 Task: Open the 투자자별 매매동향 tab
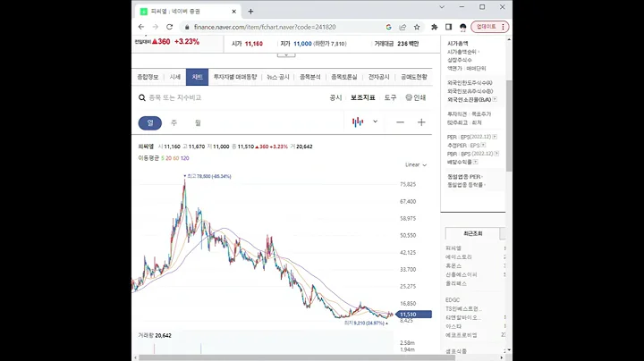pos(235,77)
